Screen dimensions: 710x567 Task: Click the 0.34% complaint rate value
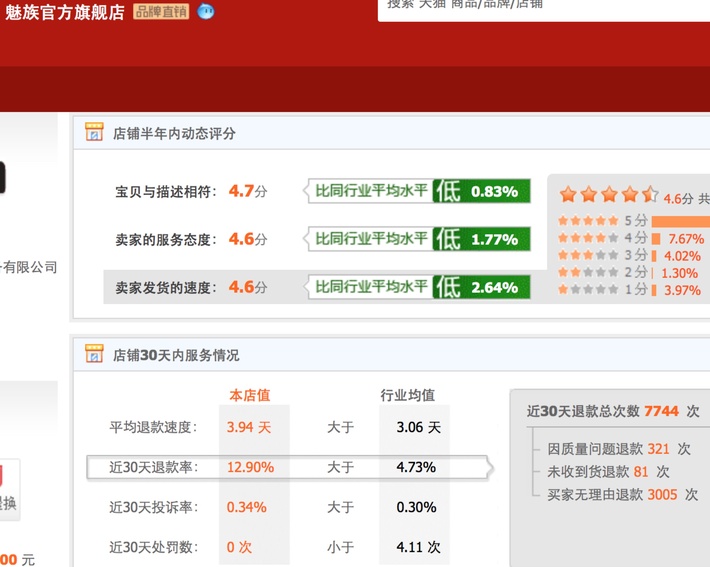(x=247, y=507)
